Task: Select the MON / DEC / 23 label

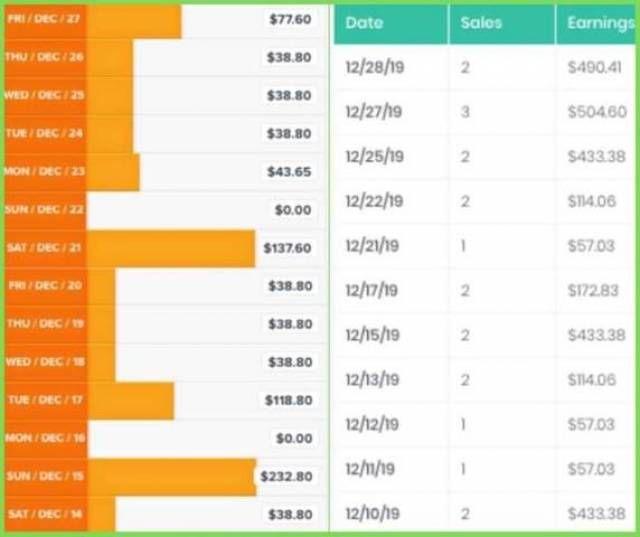Action: point(44,172)
